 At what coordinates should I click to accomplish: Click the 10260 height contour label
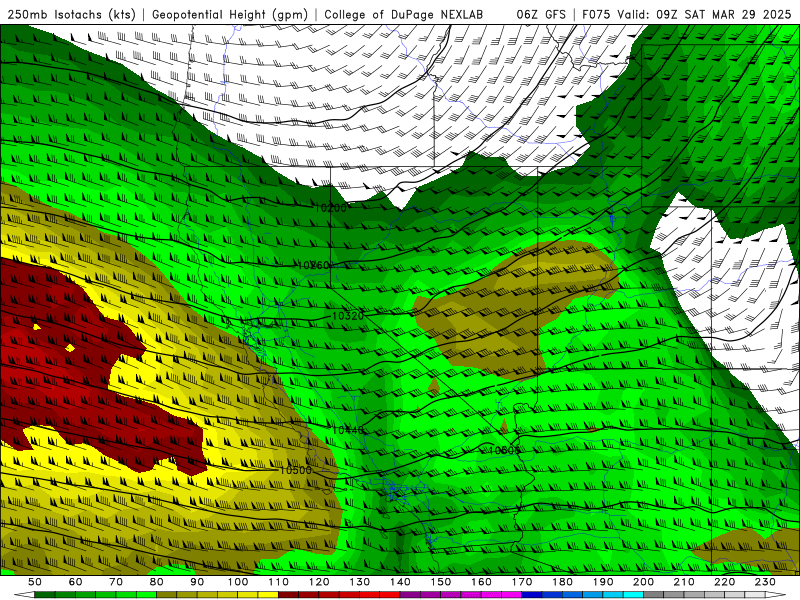click(313, 265)
